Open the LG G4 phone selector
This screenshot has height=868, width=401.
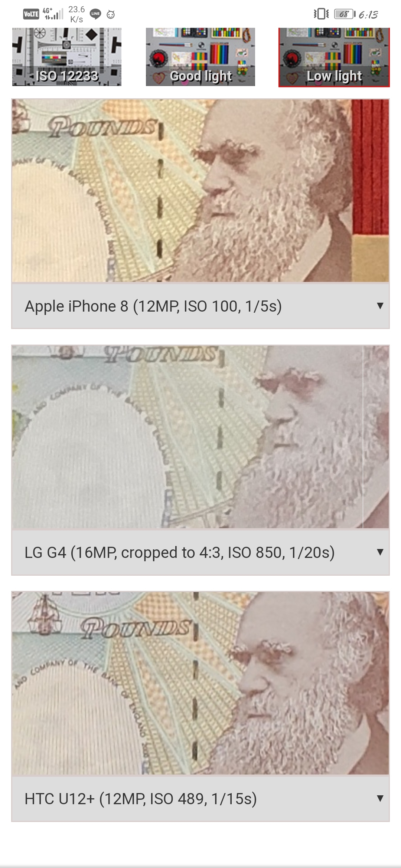200,552
